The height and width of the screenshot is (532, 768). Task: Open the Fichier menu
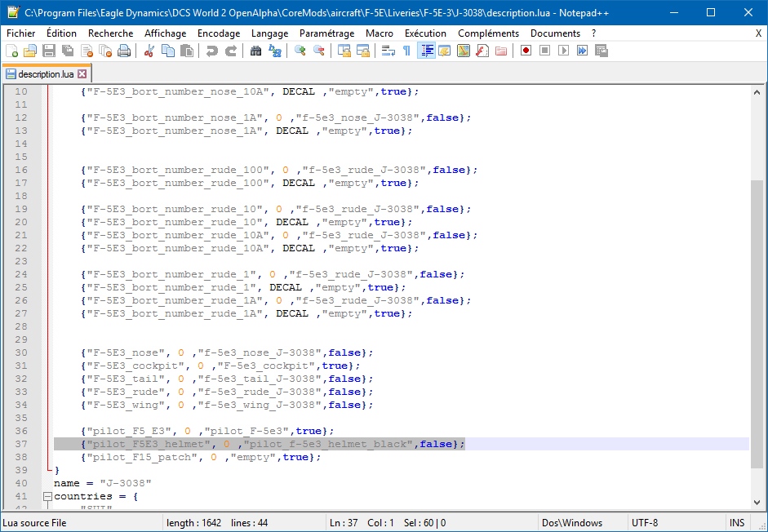click(21, 33)
